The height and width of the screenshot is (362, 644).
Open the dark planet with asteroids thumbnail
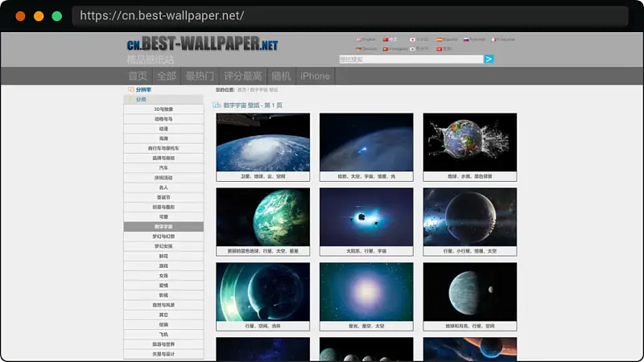tap(470, 217)
